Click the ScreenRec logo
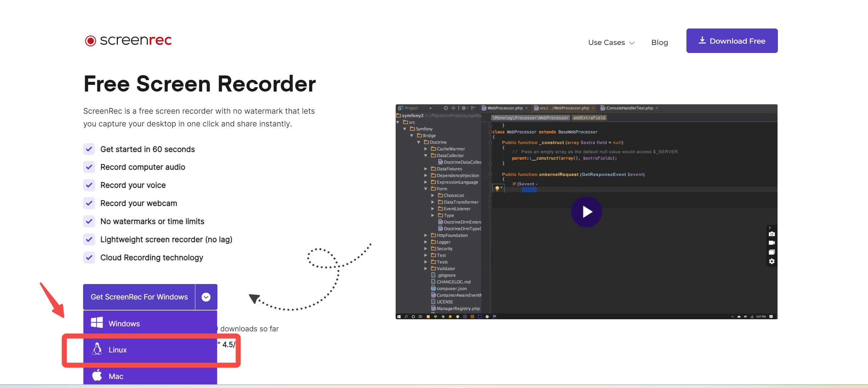 point(128,41)
